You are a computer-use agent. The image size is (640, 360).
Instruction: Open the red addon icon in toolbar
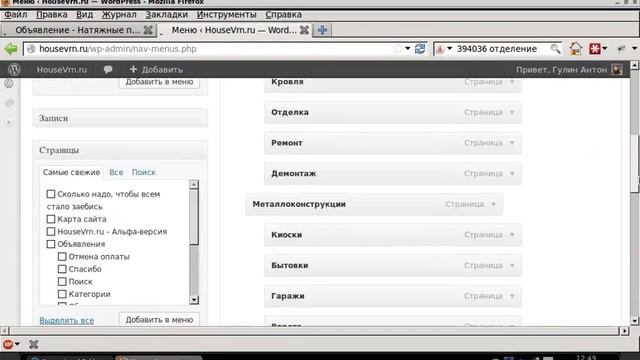[x=595, y=49]
